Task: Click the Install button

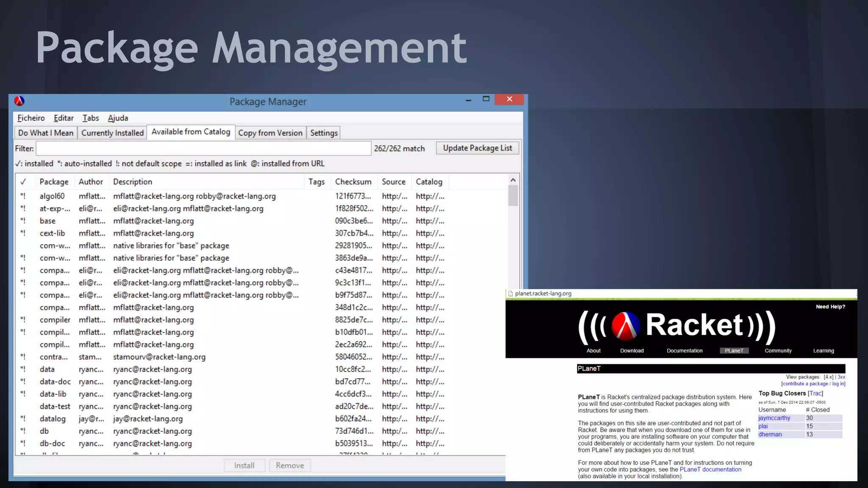Action: (x=244, y=466)
